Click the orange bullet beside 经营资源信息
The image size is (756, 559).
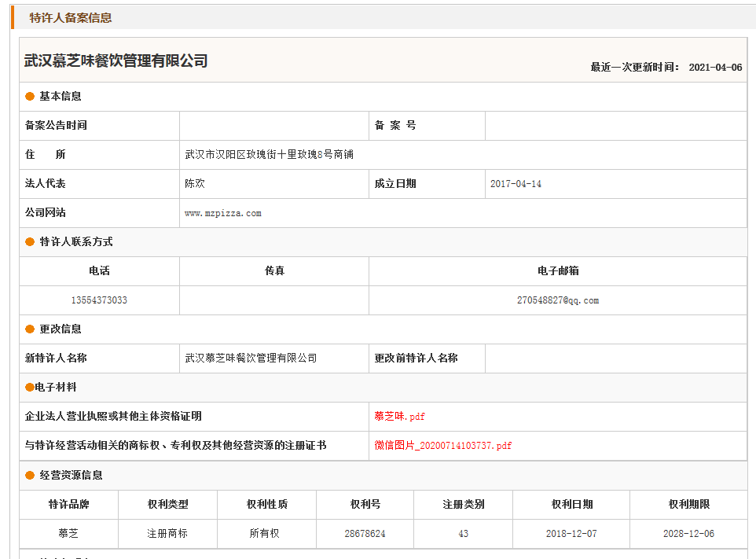pyautogui.click(x=30, y=476)
